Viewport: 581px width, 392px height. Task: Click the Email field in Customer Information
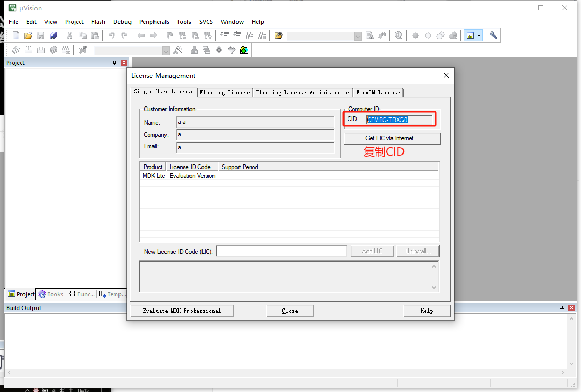tap(255, 148)
